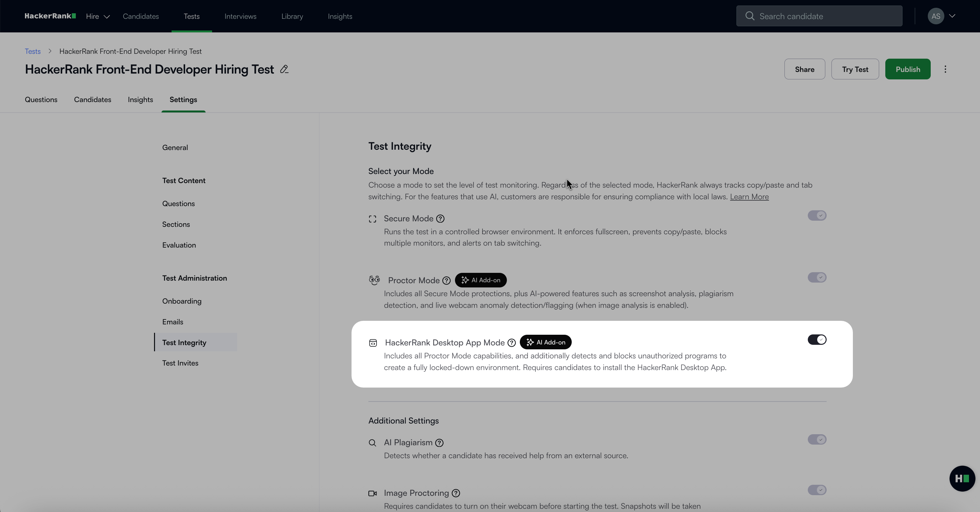The width and height of the screenshot is (980, 512).
Task: Open the HackerRank help widget at bottom right
Action: 962,478
